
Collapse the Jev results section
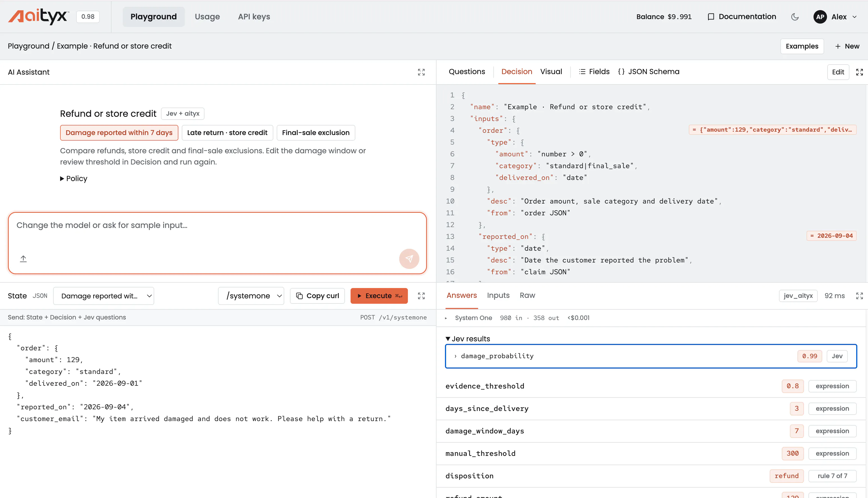pyautogui.click(x=467, y=339)
